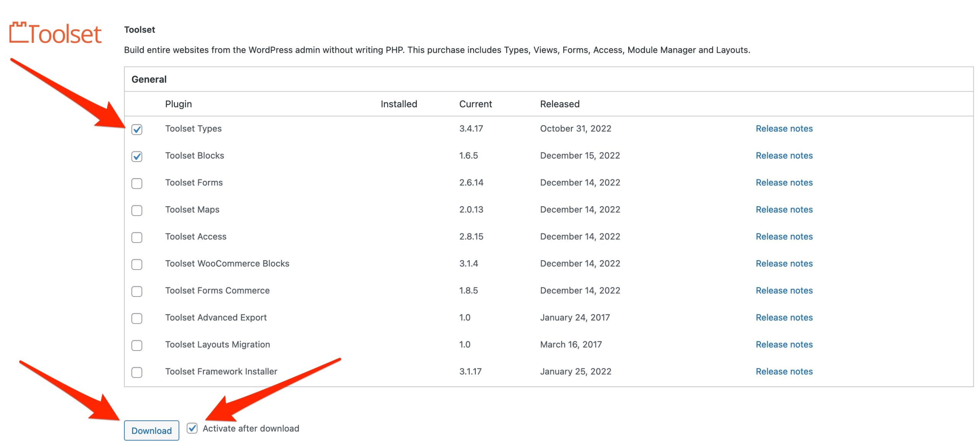Uncheck the Toolset Blocks checkbox

click(137, 156)
